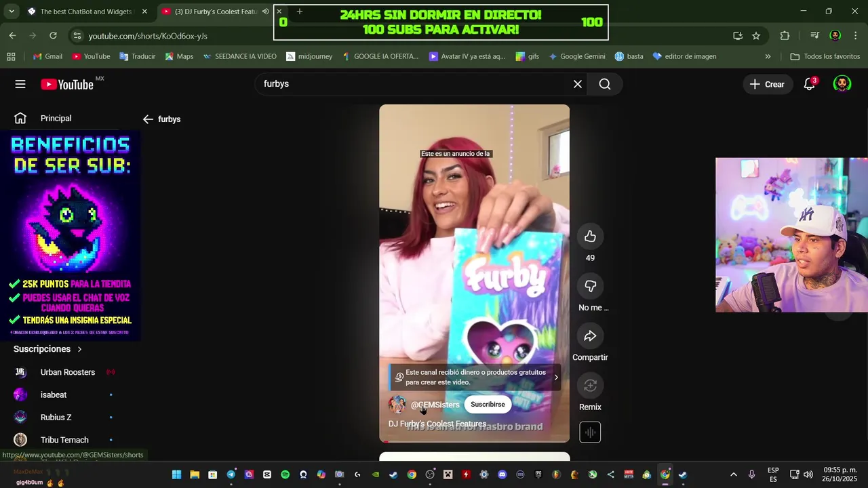
Task: Open the taskbar date and time clock
Action: (840, 474)
